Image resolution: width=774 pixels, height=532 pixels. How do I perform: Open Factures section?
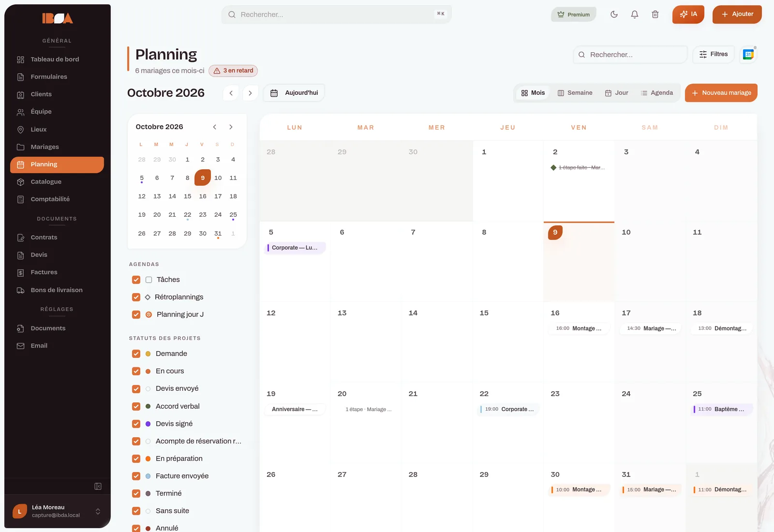point(57,272)
